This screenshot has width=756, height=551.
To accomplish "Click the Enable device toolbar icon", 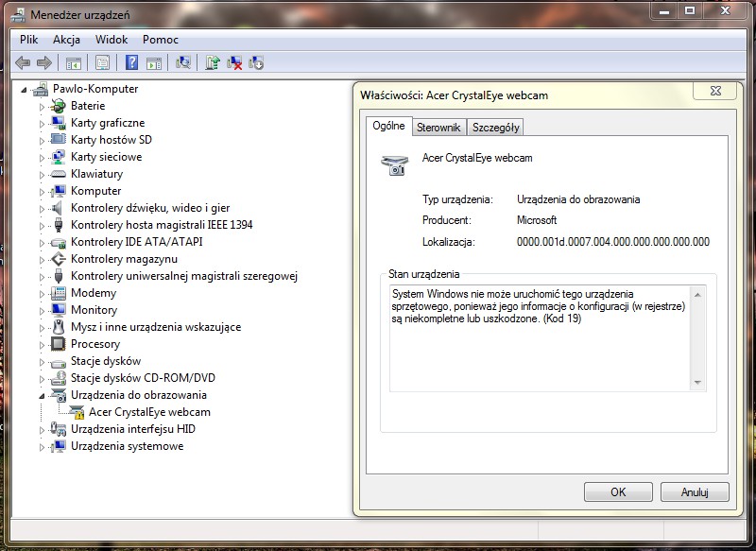I will click(256, 62).
